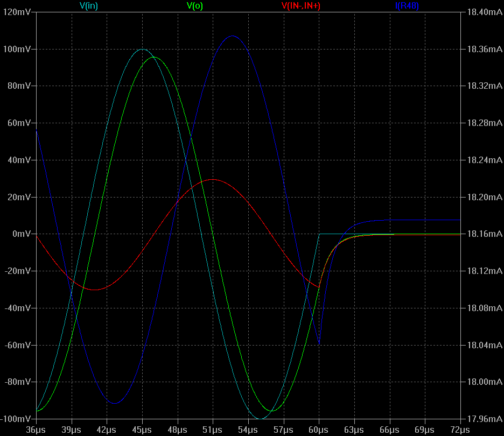The height and width of the screenshot is (436, 504).
Task: Click the 18.24mA right axis label
Action: (x=485, y=160)
